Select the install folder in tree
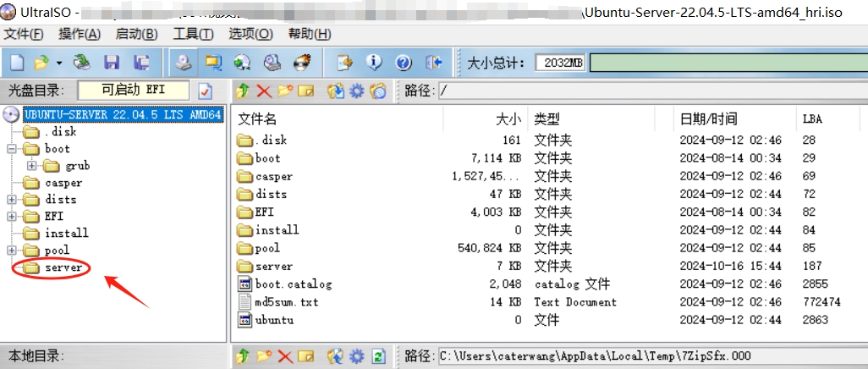Image resolution: width=868 pixels, height=369 pixels. (67, 234)
